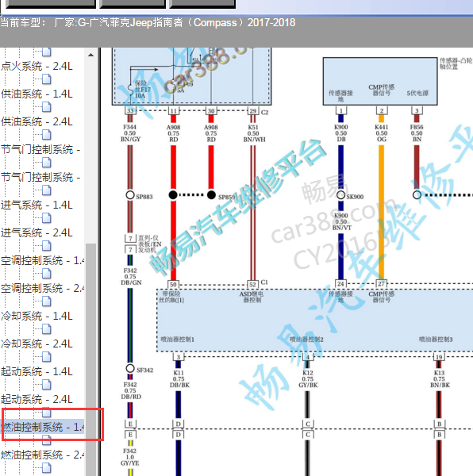
Task: Click splice label SP883 in diagram
Action: (144, 197)
